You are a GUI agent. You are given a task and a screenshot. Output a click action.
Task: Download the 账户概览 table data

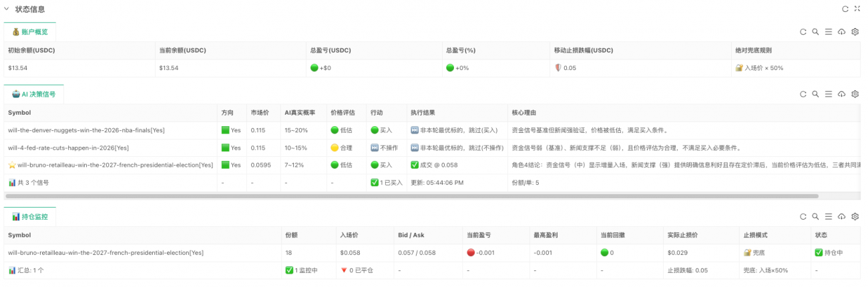point(841,32)
